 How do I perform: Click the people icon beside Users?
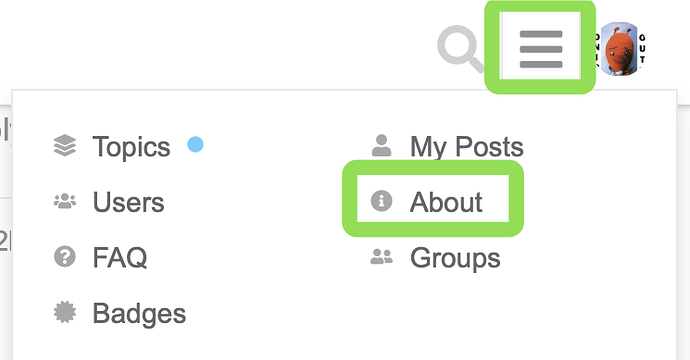click(65, 201)
